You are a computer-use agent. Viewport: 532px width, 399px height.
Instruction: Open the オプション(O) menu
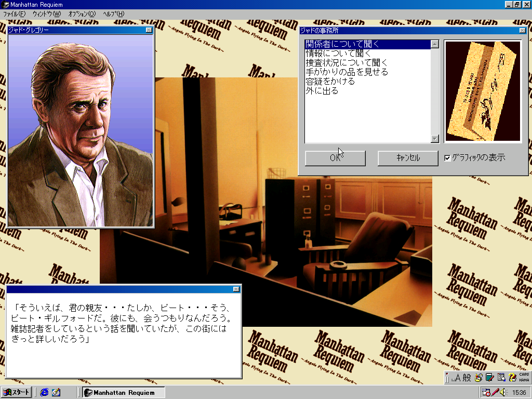coord(82,14)
